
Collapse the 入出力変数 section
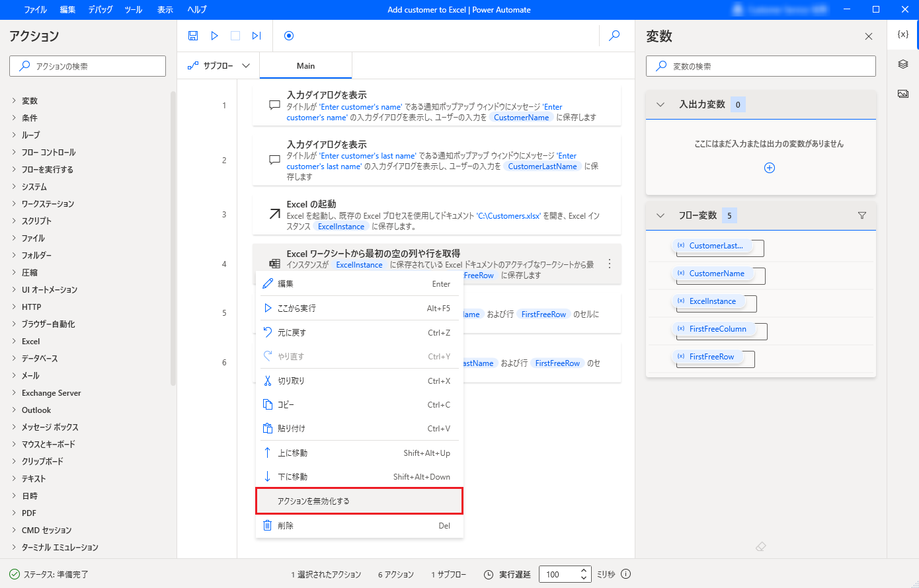[x=660, y=104]
